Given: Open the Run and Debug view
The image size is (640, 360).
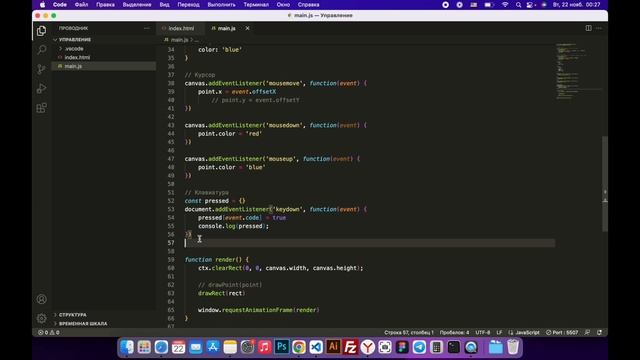Looking at the screenshot, I should (41, 88).
